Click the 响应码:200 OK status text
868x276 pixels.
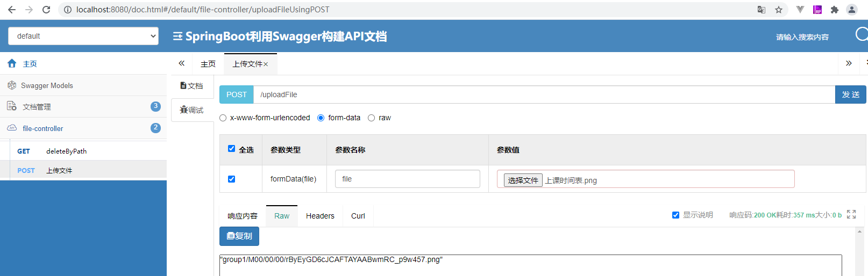click(752, 215)
